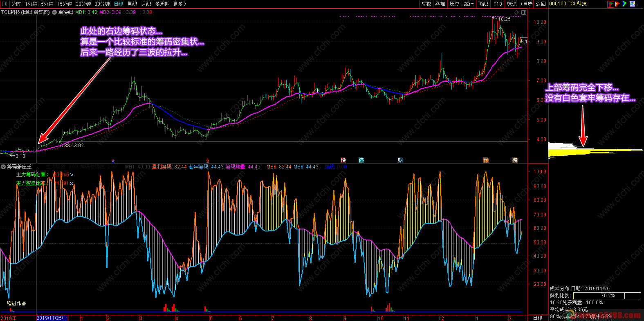Click the blue window icon top right
644x321 pixels.
point(632,4)
